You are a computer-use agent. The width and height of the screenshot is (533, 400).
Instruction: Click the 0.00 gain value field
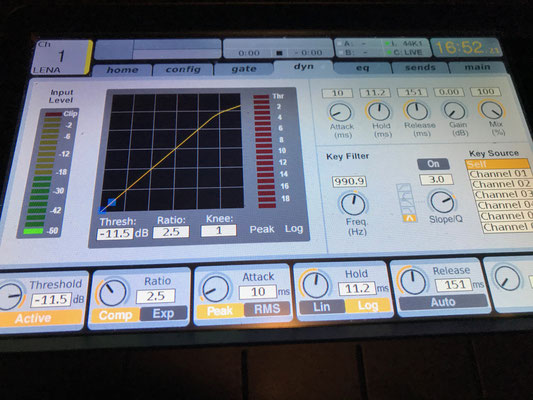point(448,92)
